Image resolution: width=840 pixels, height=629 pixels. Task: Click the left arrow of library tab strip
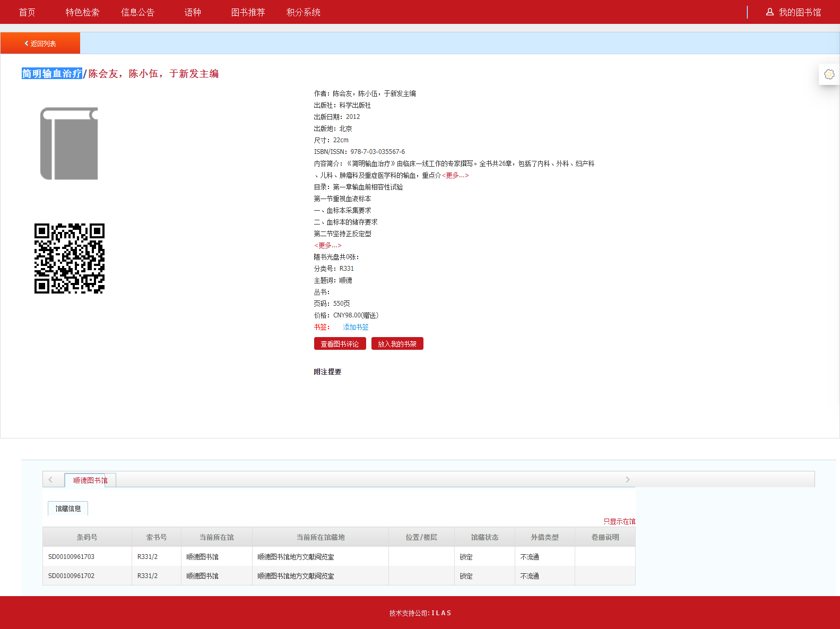[50, 479]
